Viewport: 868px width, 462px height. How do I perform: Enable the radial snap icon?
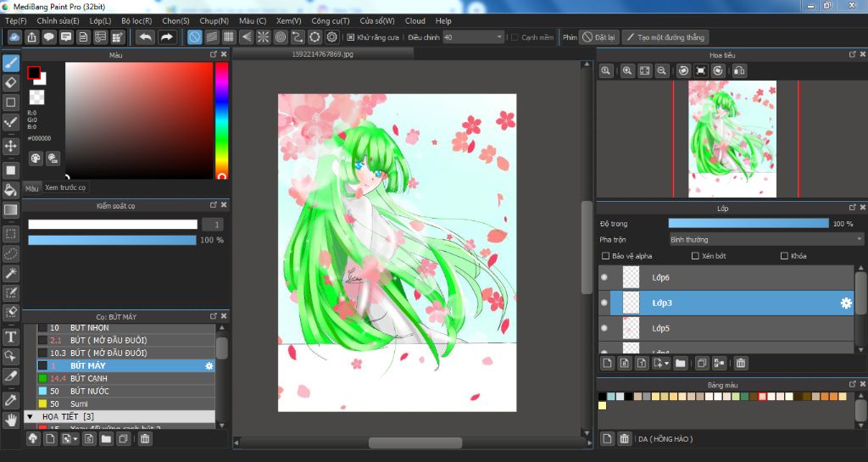pyautogui.click(x=264, y=37)
